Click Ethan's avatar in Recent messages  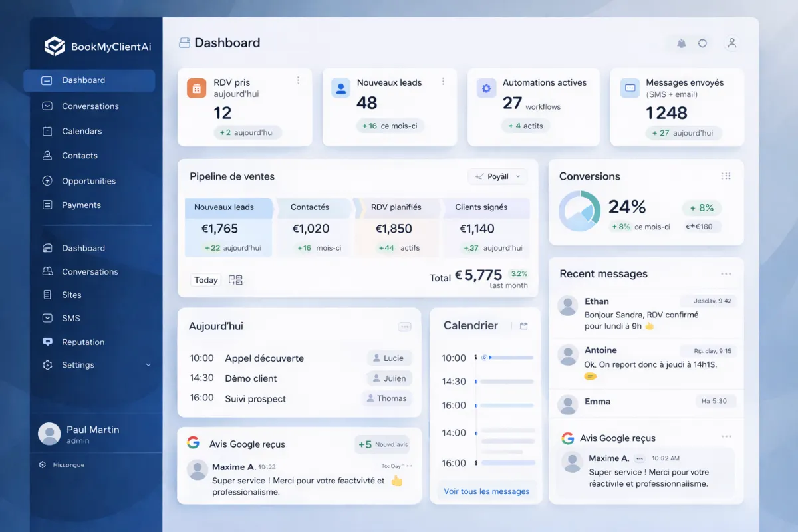(x=568, y=306)
